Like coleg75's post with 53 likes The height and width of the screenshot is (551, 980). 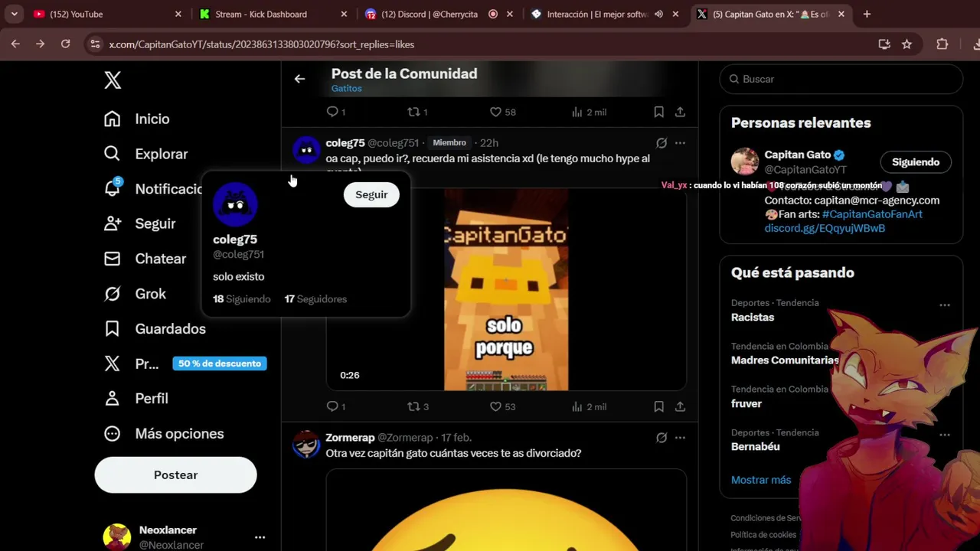pyautogui.click(x=495, y=406)
